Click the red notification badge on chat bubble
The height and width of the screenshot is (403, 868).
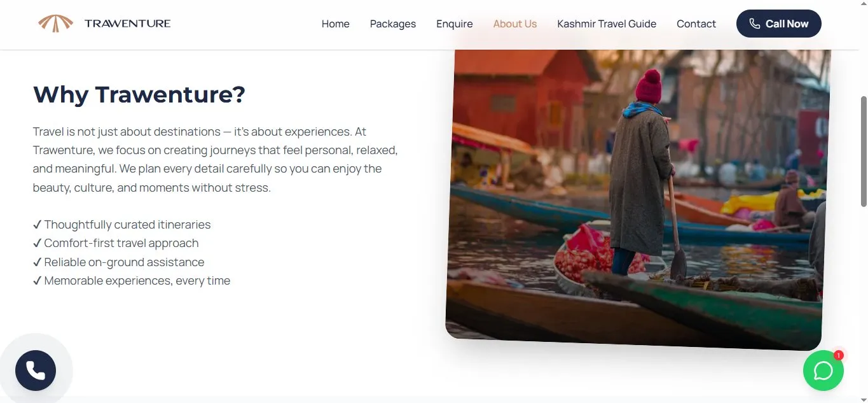coord(838,355)
